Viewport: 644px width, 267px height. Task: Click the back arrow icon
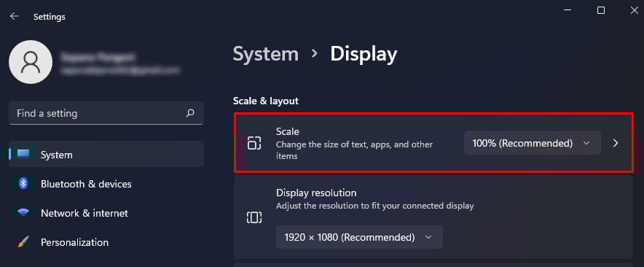click(15, 17)
